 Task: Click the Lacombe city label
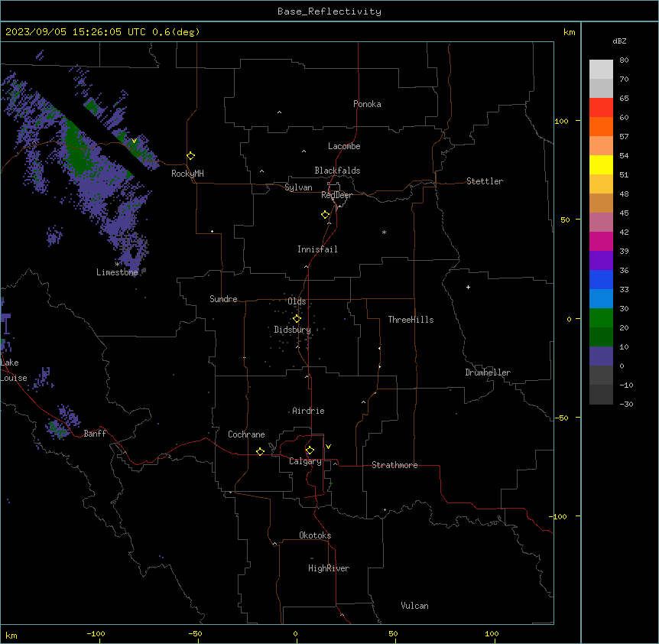[344, 146]
